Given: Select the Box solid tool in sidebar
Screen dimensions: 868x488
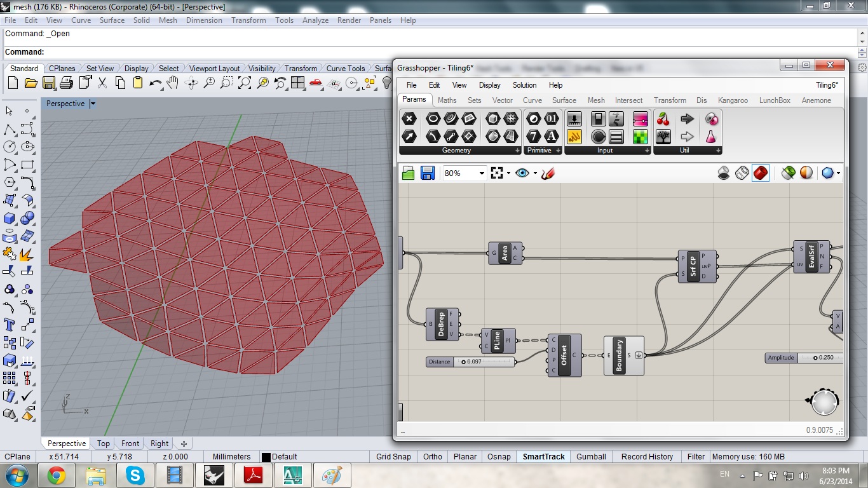Looking at the screenshot, I should 10,218.
